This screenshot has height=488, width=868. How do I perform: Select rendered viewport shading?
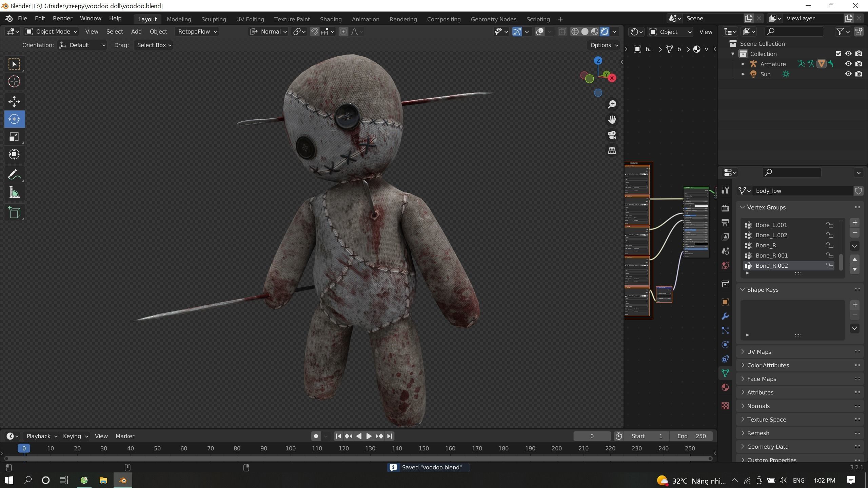pos(605,32)
